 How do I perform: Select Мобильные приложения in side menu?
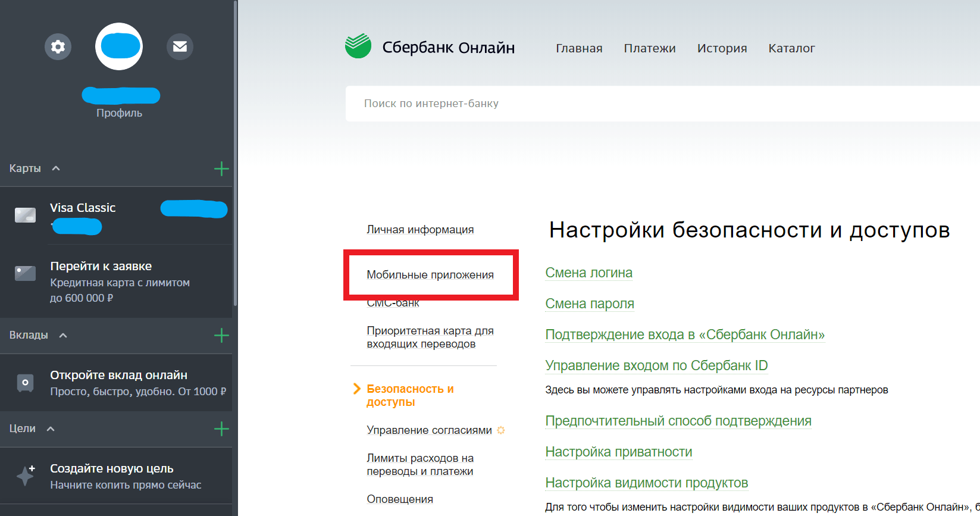430,275
